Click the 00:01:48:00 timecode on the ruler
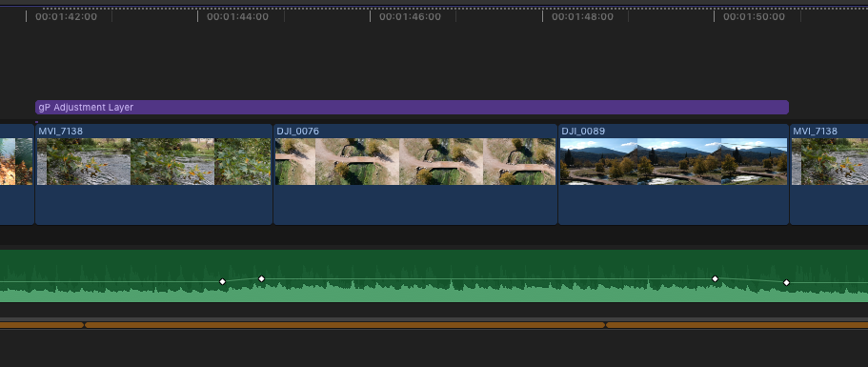The image size is (868, 367). pyautogui.click(x=582, y=16)
